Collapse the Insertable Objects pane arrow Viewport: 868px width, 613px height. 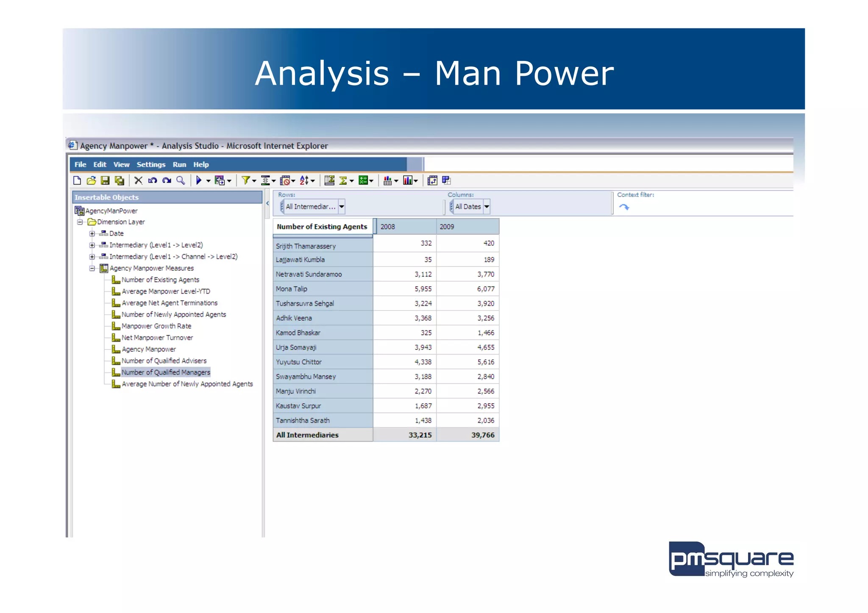[x=267, y=203]
